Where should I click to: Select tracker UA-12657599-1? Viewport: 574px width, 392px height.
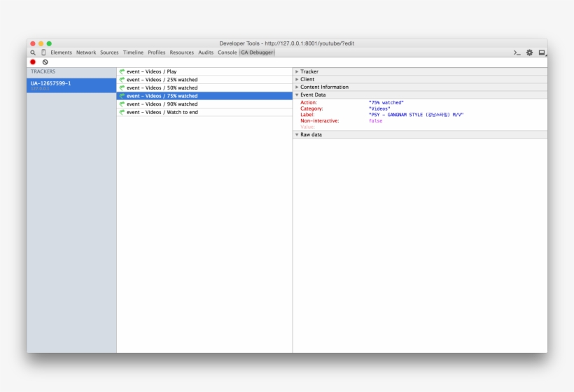[71, 85]
